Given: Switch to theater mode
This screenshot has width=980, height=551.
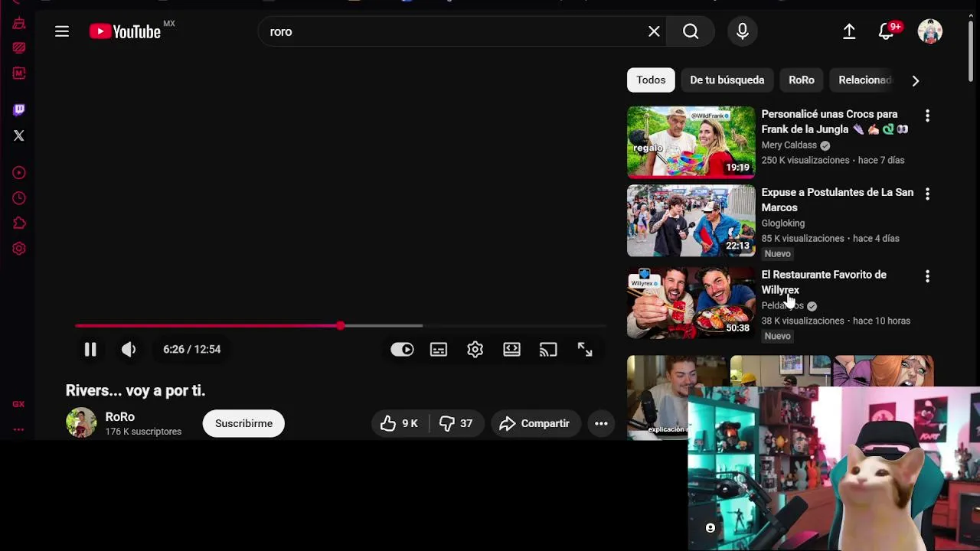Looking at the screenshot, I should click(x=512, y=349).
